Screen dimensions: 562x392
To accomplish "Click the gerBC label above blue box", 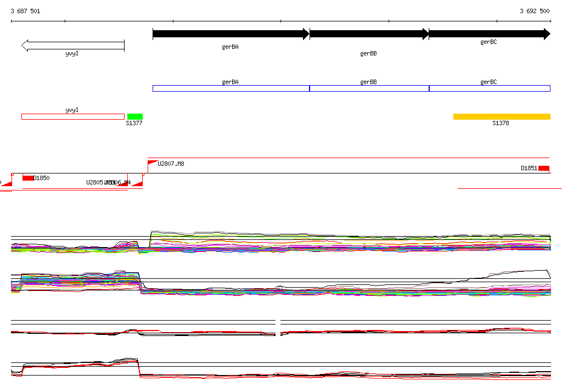I will (x=488, y=82).
